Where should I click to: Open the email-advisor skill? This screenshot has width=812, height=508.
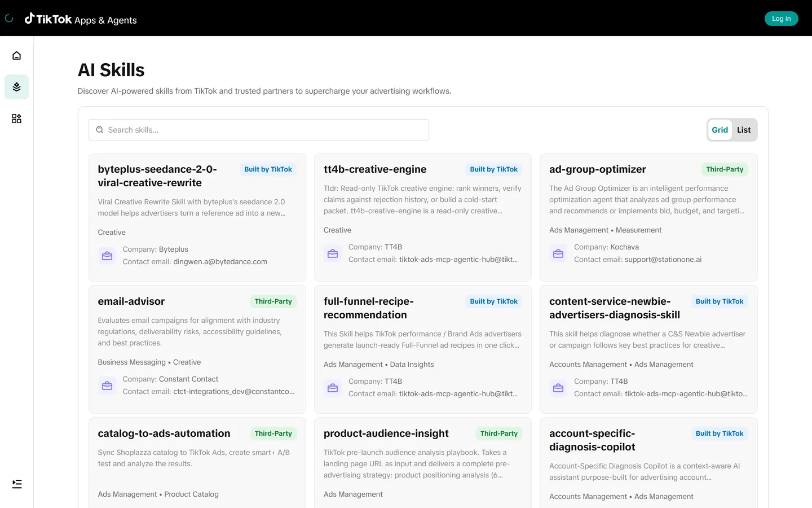(131, 301)
